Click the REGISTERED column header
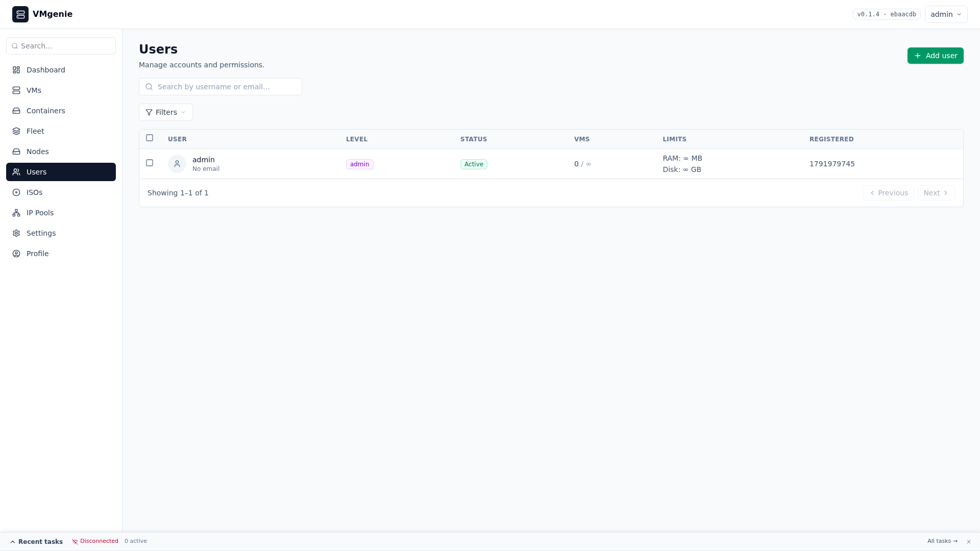980x551 pixels. coord(831,139)
